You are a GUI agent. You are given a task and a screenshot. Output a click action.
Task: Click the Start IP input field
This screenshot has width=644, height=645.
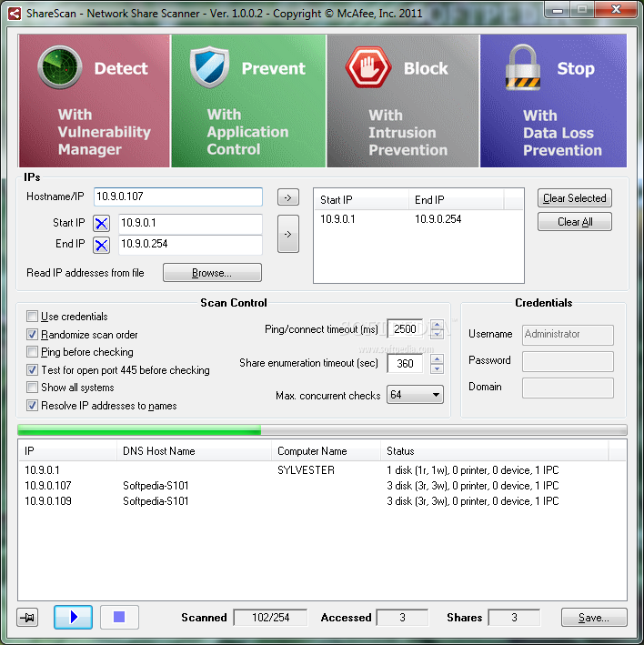coord(190,224)
